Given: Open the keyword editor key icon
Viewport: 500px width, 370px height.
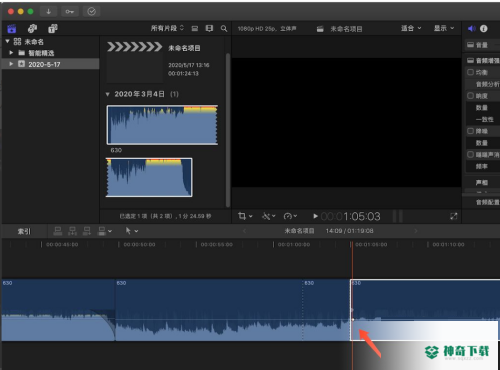Looking at the screenshot, I should pyautogui.click(x=70, y=12).
